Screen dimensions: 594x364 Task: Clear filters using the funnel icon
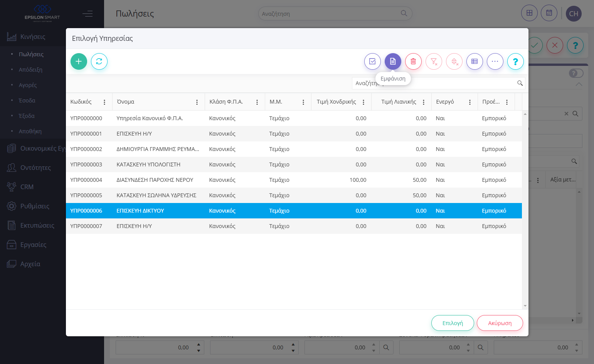pos(434,61)
